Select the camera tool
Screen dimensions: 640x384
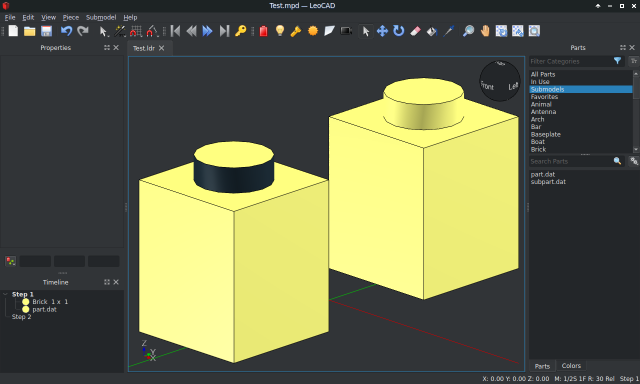pos(346,31)
